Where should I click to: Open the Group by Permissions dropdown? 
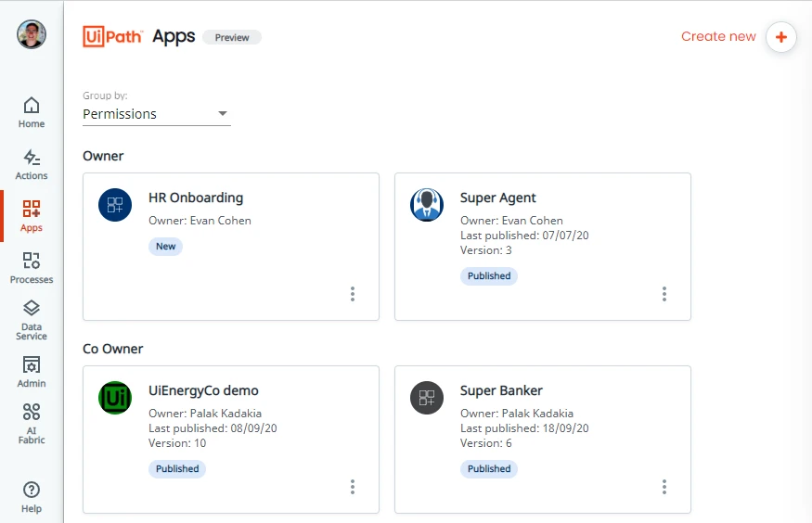click(157, 114)
